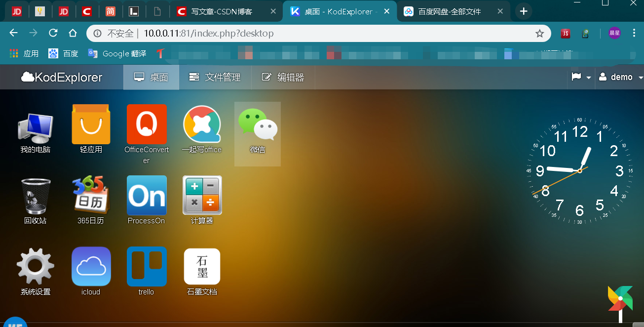Click the blue circle button at bottom-left

tap(15, 322)
